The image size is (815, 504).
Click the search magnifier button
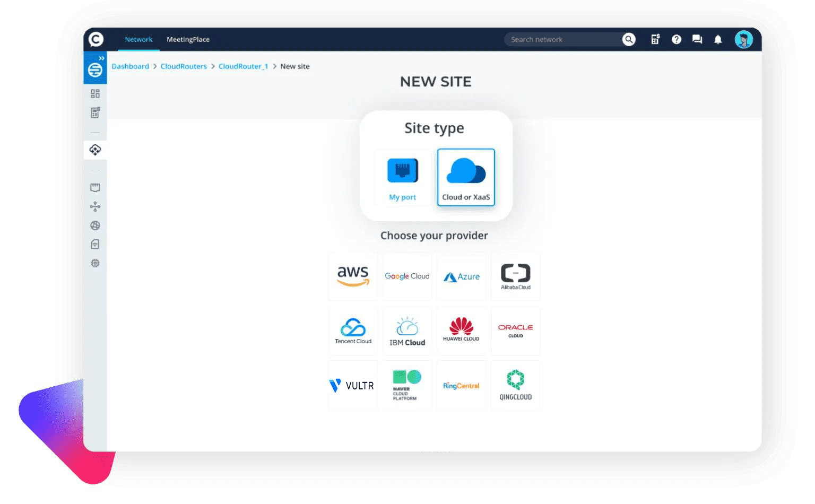629,40
